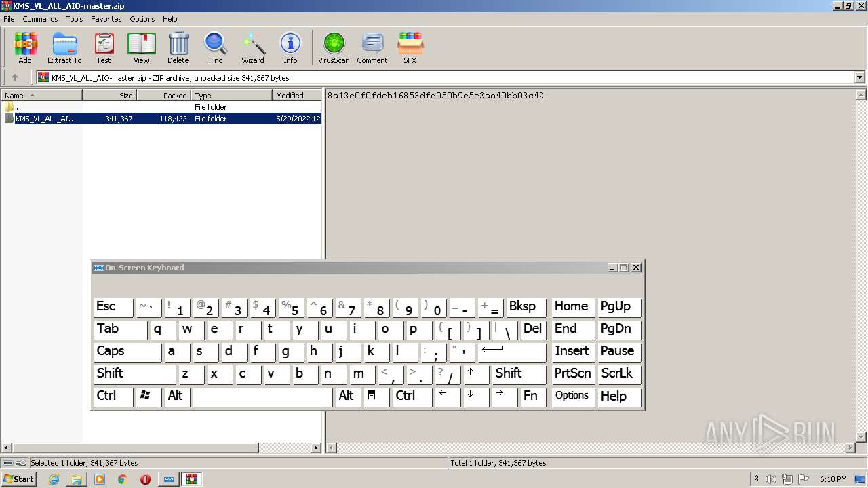This screenshot has height=488, width=868.
Task: Launch Internet Explorer from taskbar
Action: coord(54,479)
